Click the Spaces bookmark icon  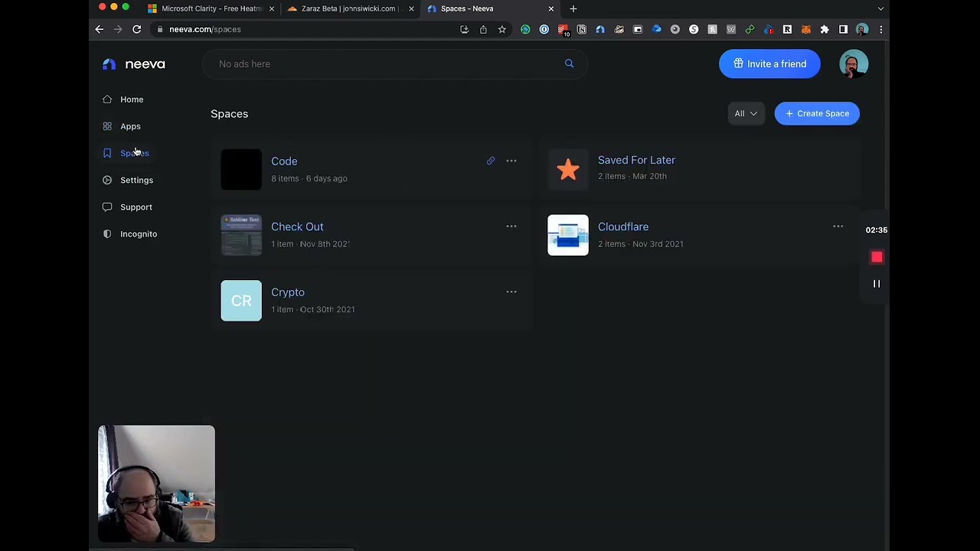coord(107,153)
